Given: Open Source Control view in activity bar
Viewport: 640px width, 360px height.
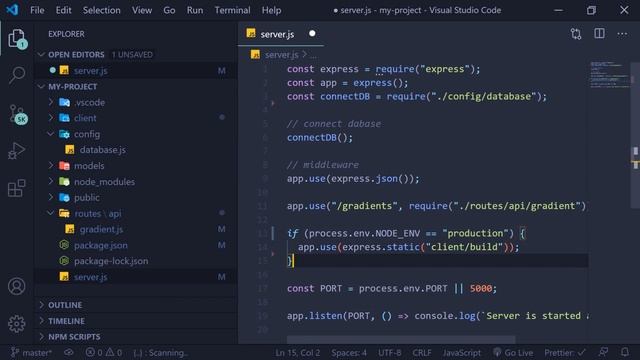Looking at the screenshot, I should (18, 114).
